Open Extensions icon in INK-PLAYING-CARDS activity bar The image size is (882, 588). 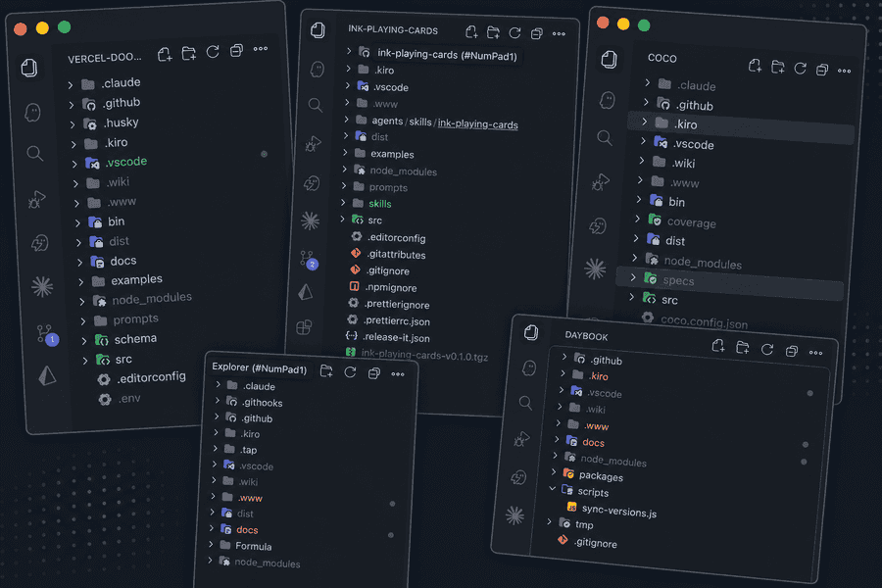305,327
